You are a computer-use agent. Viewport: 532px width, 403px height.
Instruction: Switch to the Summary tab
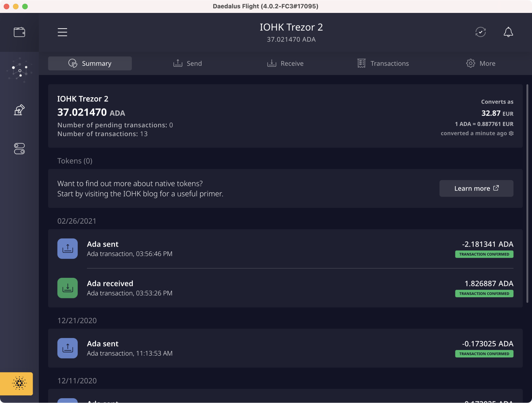tap(90, 63)
